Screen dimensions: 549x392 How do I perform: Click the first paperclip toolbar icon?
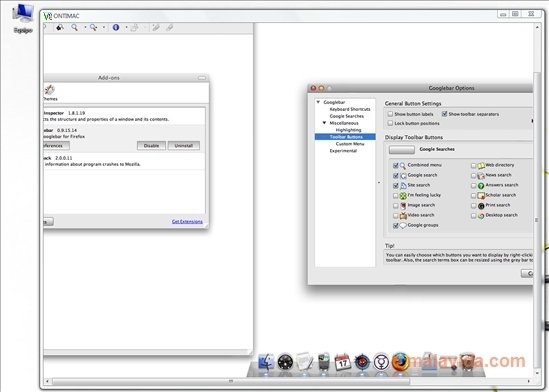(x=156, y=27)
